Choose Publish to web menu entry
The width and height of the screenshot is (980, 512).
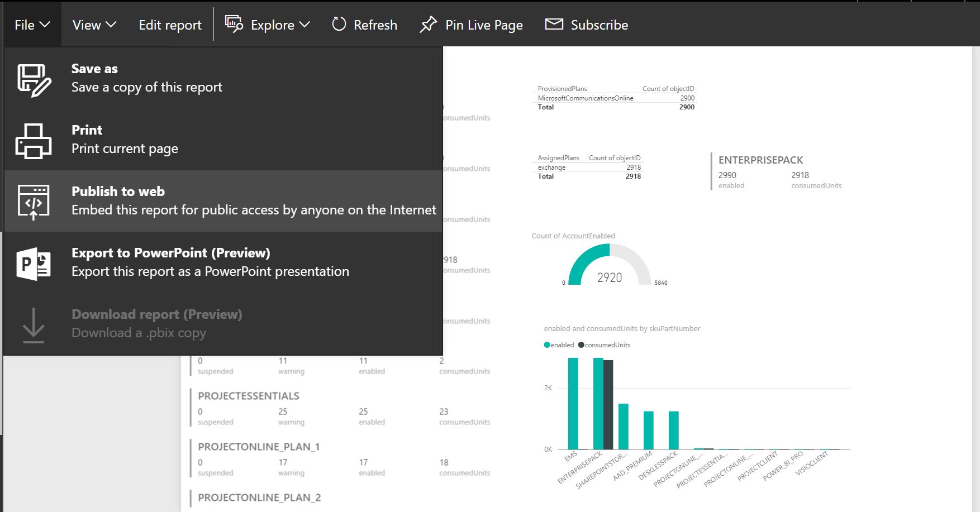tap(118, 192)
